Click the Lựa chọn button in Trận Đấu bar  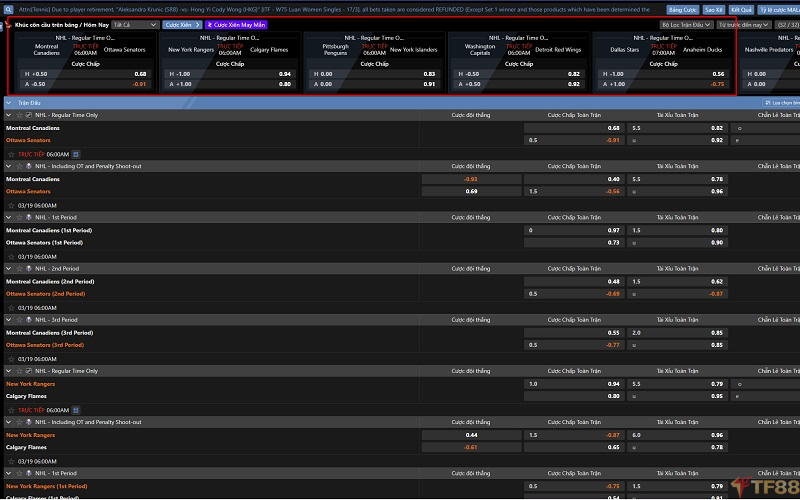pyautogui.click(x=782, y=103)
